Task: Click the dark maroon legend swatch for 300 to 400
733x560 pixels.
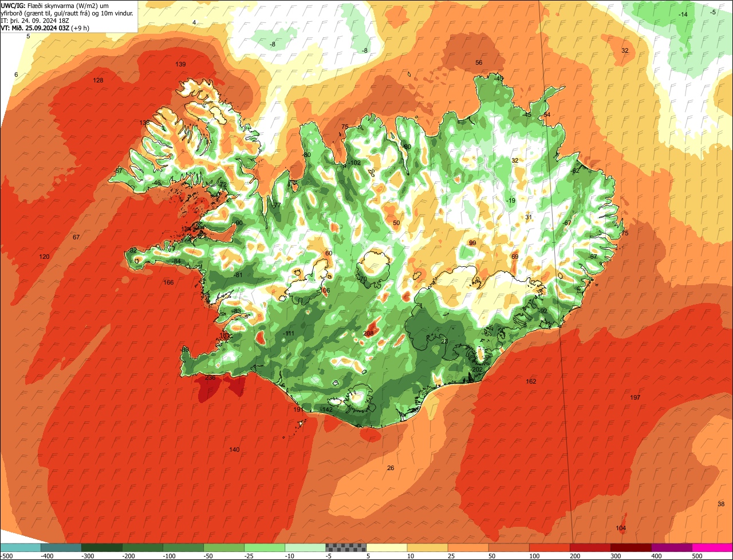Action: pos(630,547)
